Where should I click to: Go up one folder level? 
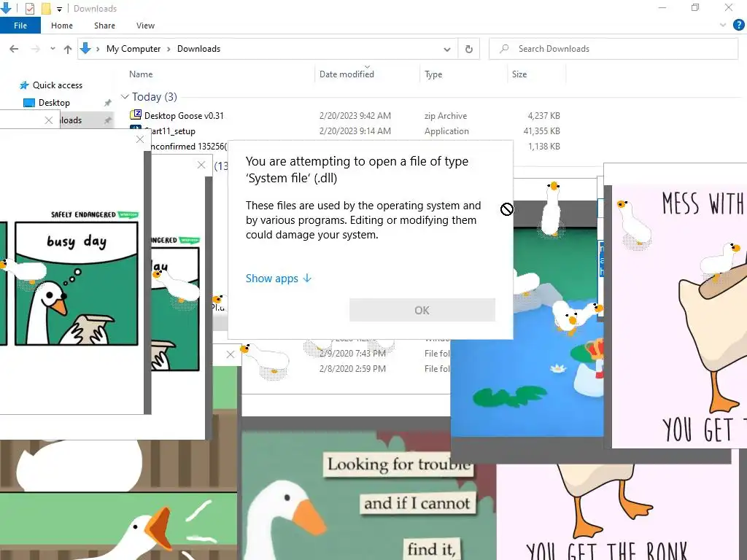68,49
